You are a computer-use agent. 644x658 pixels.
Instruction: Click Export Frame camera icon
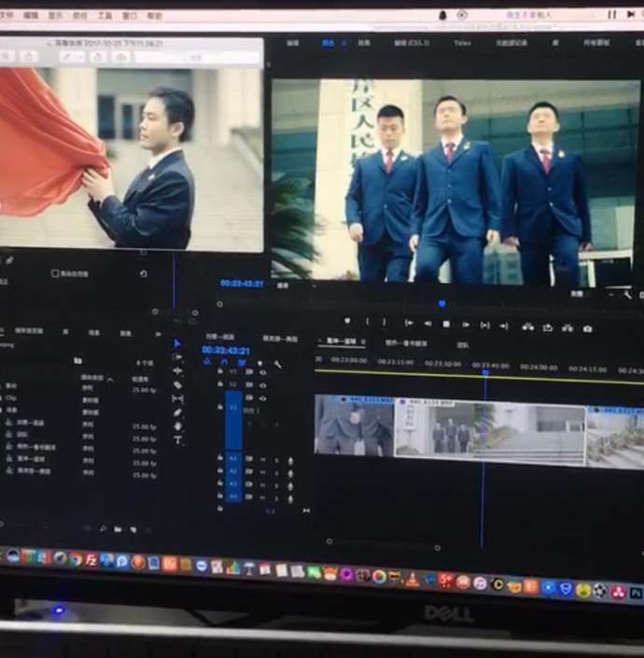(x=587, y=329)
